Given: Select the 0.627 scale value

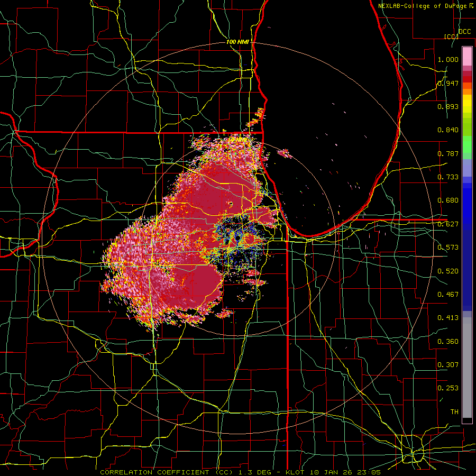Looking at the screenshot, I should coord(448,224).
